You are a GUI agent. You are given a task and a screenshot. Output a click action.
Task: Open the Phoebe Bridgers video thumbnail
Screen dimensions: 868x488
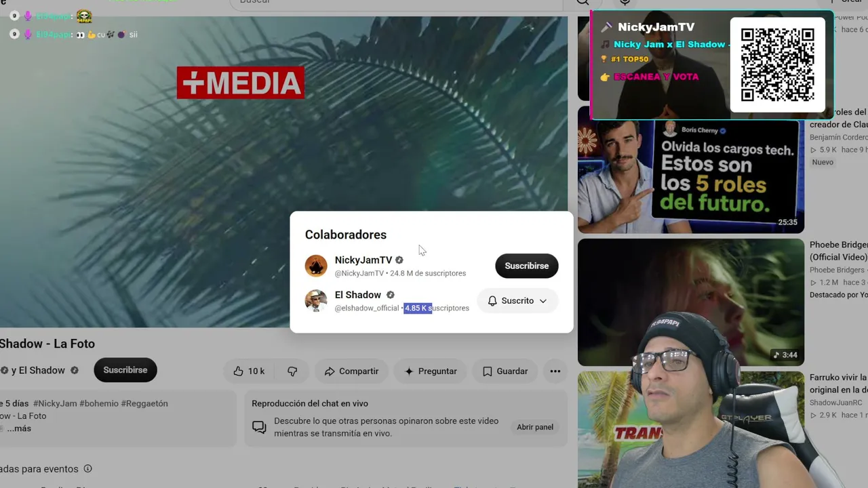click(690, 302)
